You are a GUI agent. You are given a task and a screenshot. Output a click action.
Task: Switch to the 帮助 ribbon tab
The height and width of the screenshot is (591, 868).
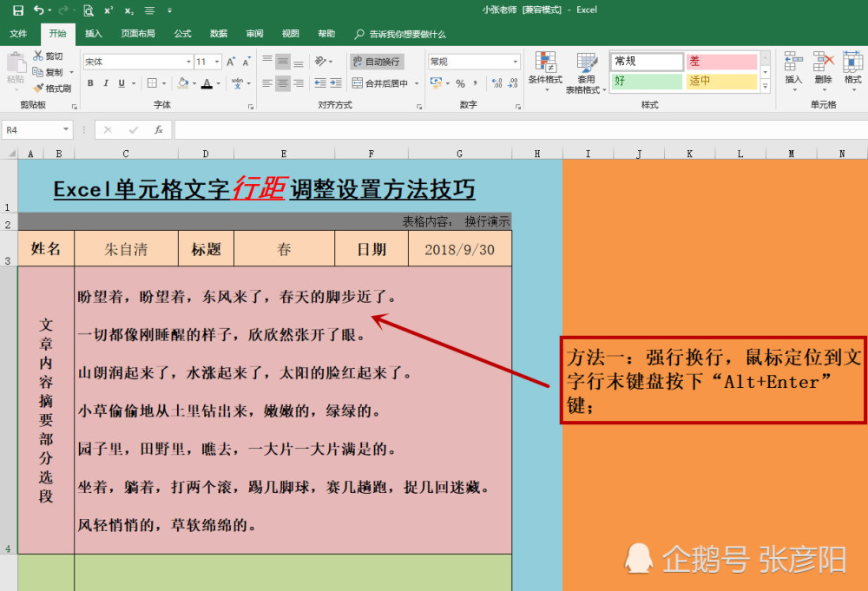pyautogui.click(x=326, y=34)
